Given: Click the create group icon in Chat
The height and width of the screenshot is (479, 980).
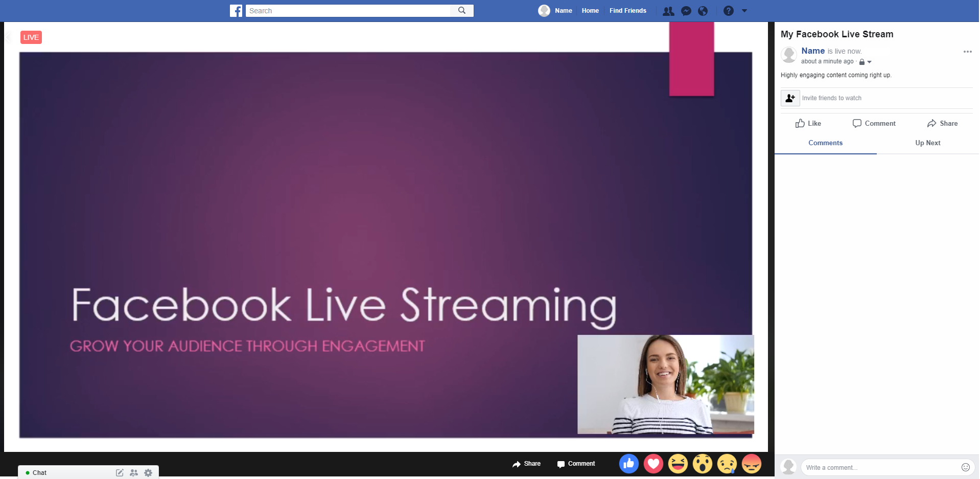Looking at the screenshot, I should click(134, 473).
